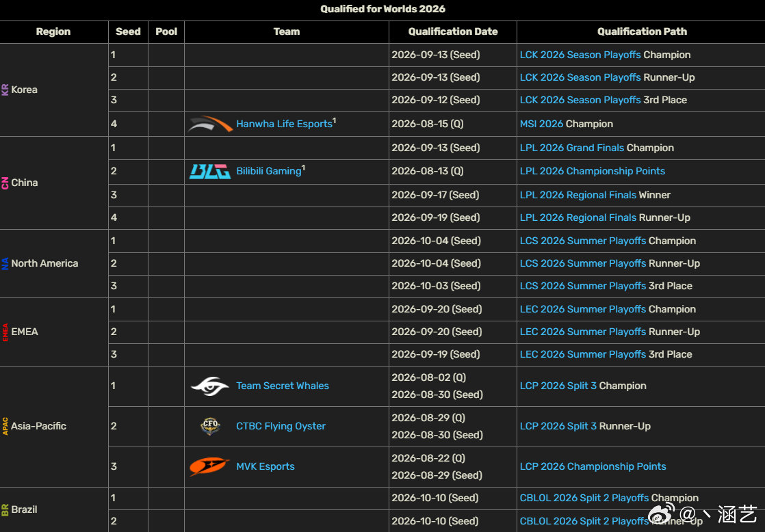Click the date 2026-10-03 (Seed)
The image size is (765, 532).
[436, 286]
